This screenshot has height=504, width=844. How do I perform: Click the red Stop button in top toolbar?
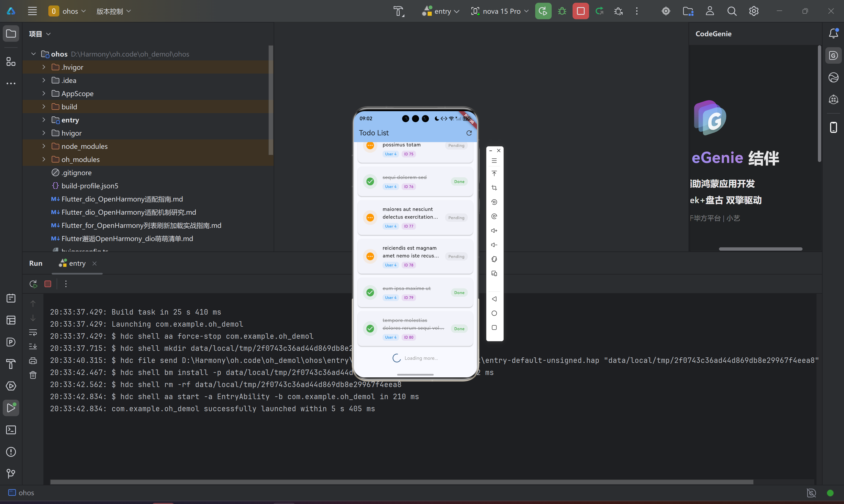[x=580, y=11]
